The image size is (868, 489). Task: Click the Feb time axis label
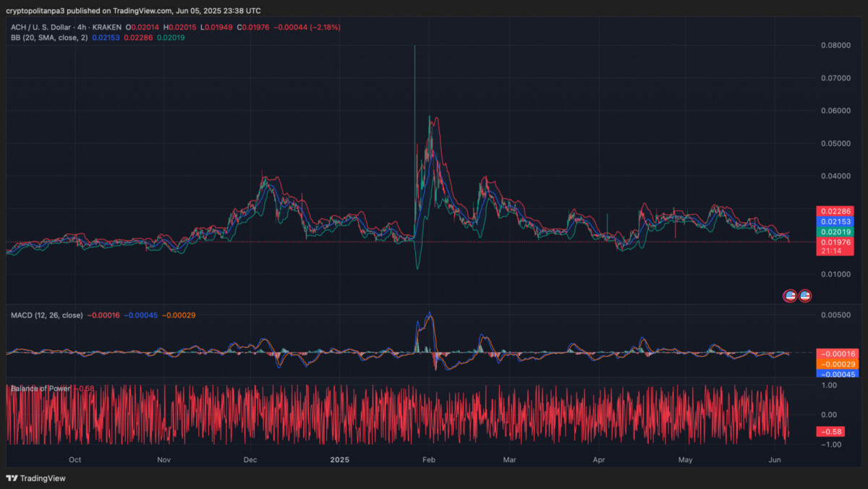(429, 459)
